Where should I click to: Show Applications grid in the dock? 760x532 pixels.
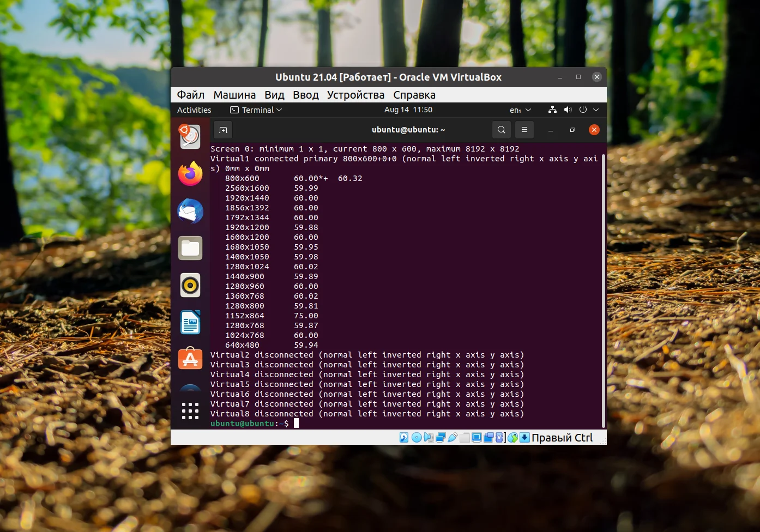(x=190, y=411)
